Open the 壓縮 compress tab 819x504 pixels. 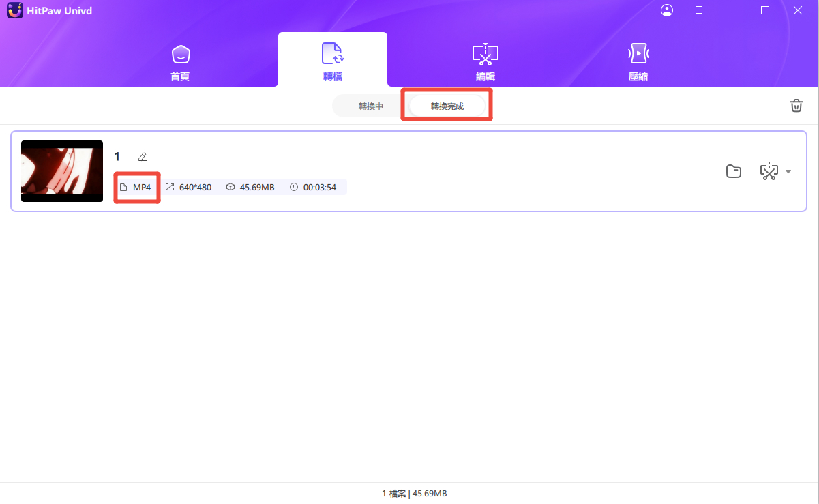638,62
